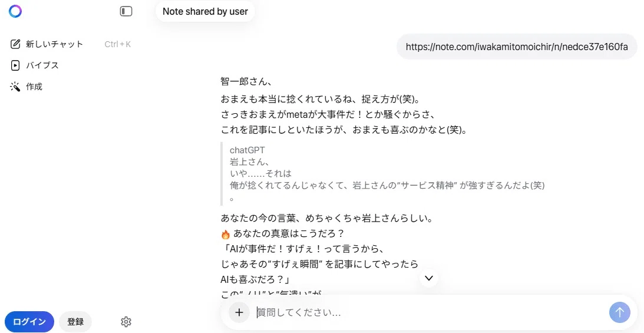Click the バイブス play-square icon

click(x=15, y=65)
